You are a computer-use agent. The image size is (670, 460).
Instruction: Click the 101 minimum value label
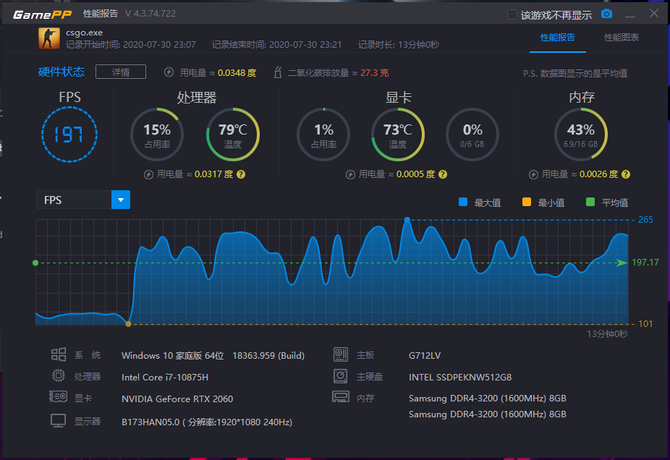(645, 324)
